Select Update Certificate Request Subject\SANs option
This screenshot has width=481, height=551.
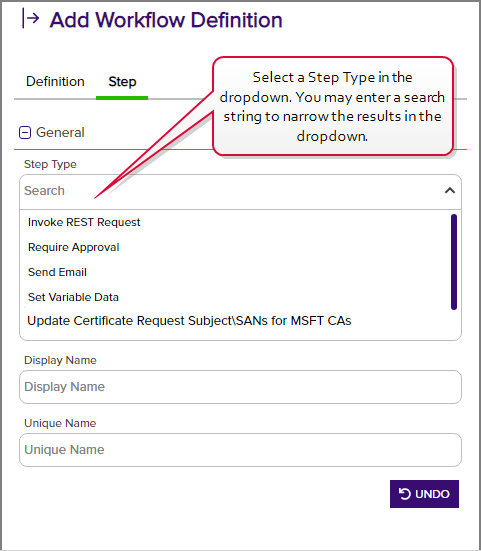click(x=189, y=321)
